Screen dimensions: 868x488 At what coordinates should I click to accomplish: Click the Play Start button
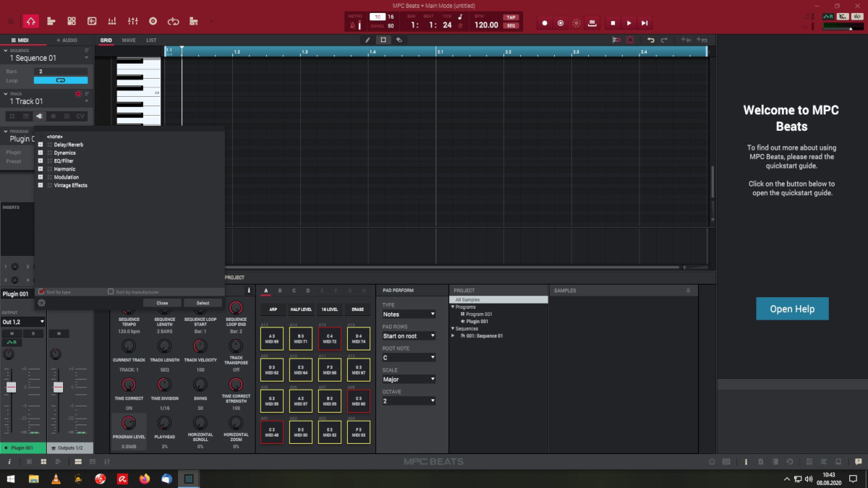tap(645, 23)
